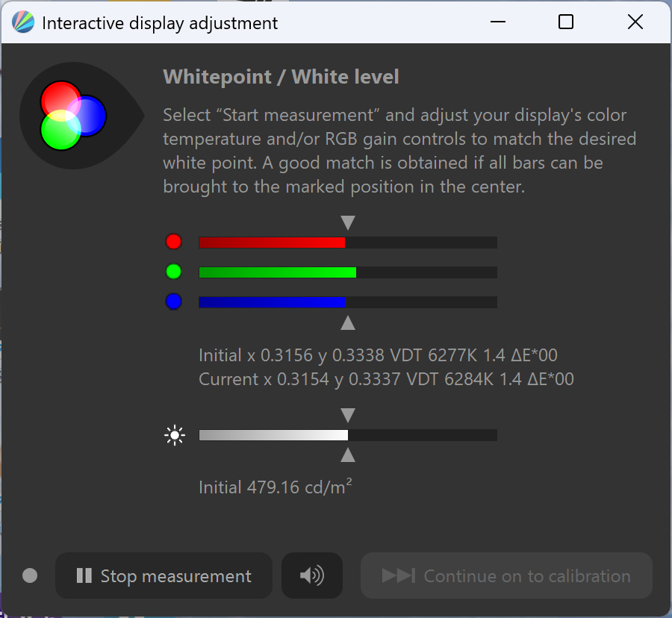Click the red channel circle icon
The image size is (672, 618).
[173, 242]
